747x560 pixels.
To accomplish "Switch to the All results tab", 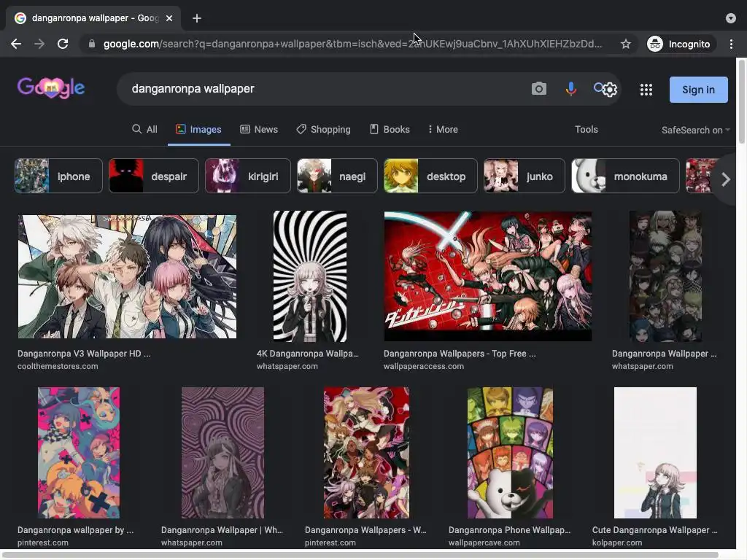I will click(145, 129).
